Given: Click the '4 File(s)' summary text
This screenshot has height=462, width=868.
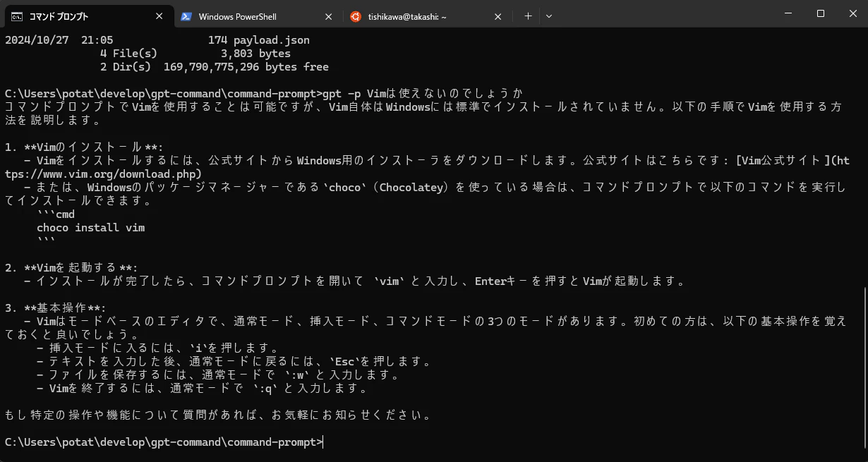Looking at the screenshot, I should pos(129,54).
